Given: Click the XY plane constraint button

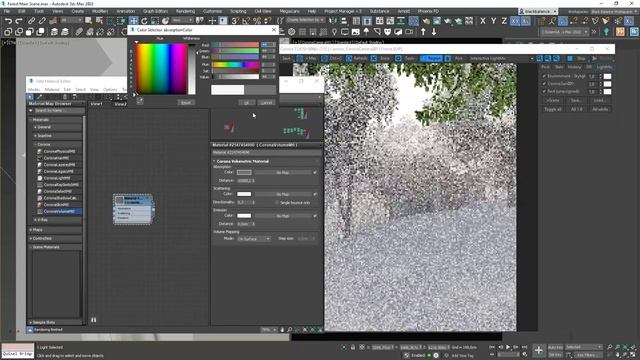Looking at the screenshot, I should click(515, 20).
